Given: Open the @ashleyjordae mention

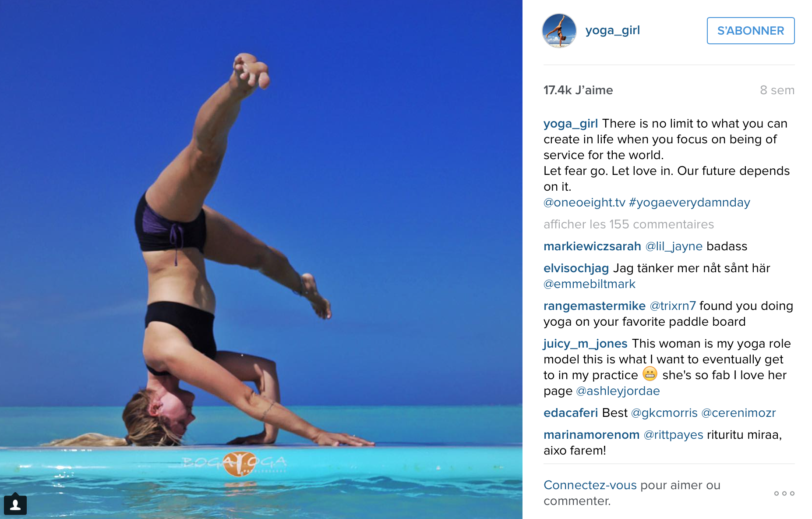Looking at the screenshot, I should [x=618, y=391].
